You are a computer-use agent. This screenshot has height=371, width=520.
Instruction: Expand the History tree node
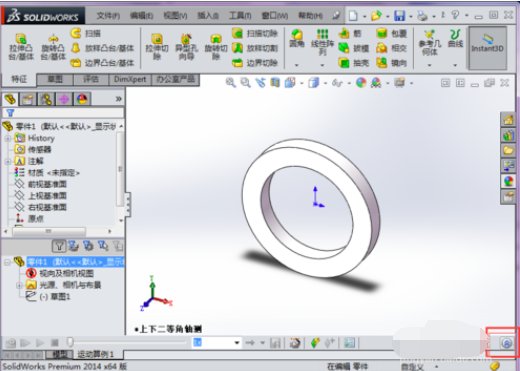8,138
